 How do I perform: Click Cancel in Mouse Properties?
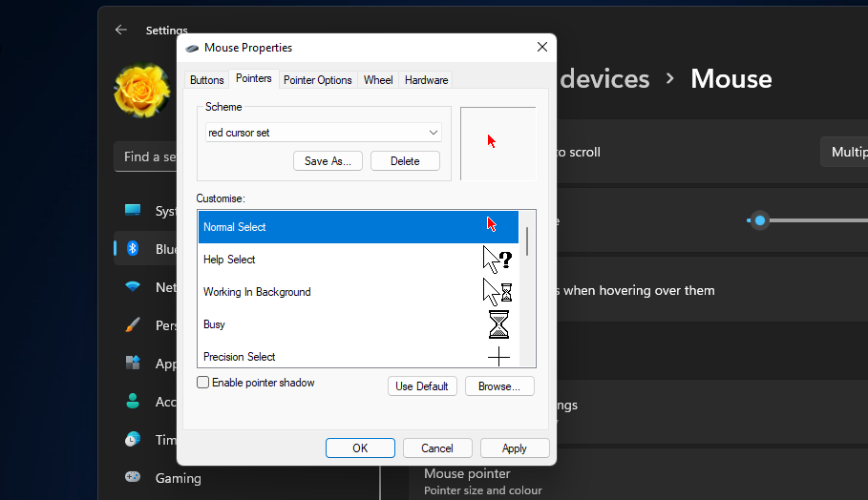pos(437,448)
